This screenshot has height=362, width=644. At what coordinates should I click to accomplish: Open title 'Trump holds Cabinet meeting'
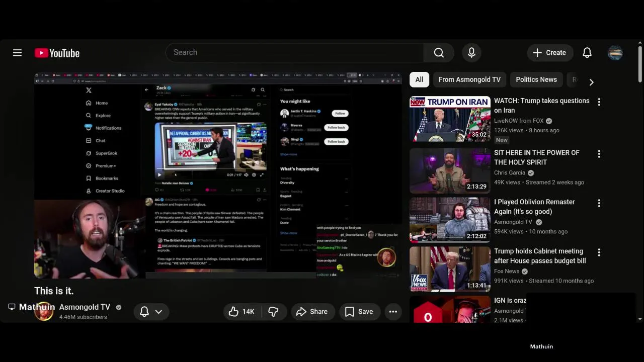pyautogui.click(x=540, y=256)
